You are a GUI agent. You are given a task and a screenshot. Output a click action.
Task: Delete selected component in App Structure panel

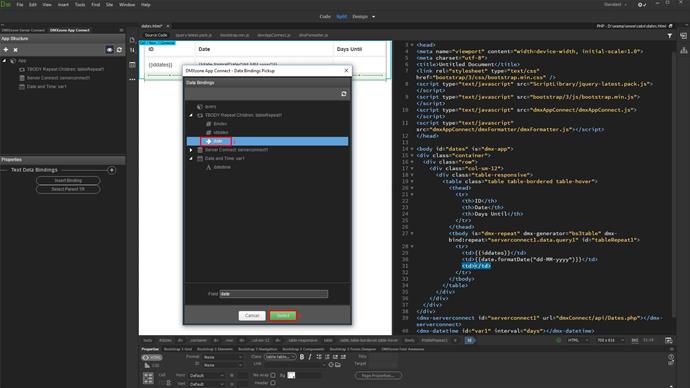click(x=15, y=50)
